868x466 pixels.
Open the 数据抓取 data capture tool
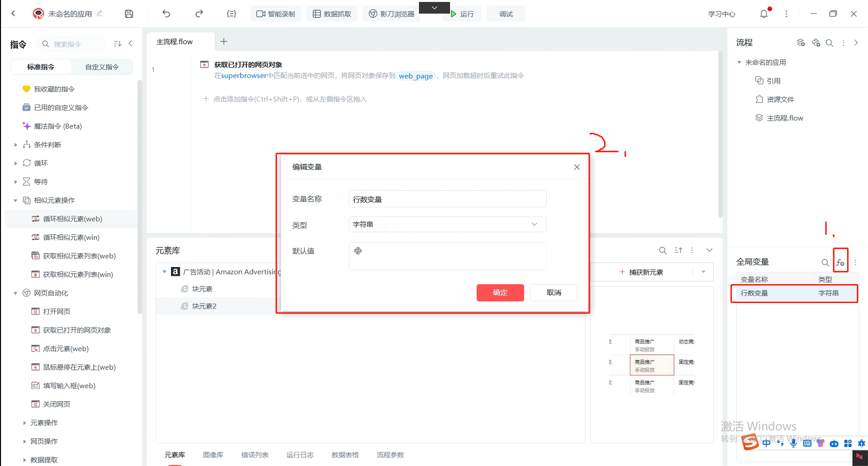click(x=332, y=14)
